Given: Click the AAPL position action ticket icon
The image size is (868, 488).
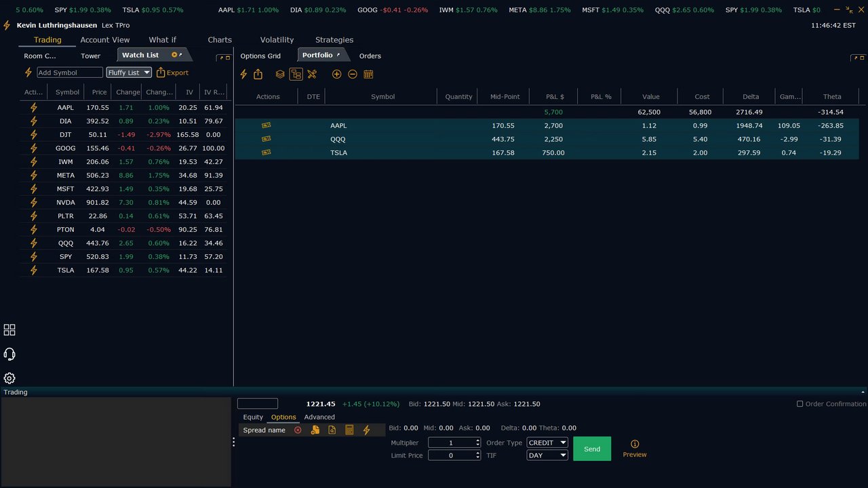Looking at the screenshot, I should (266, 125).
